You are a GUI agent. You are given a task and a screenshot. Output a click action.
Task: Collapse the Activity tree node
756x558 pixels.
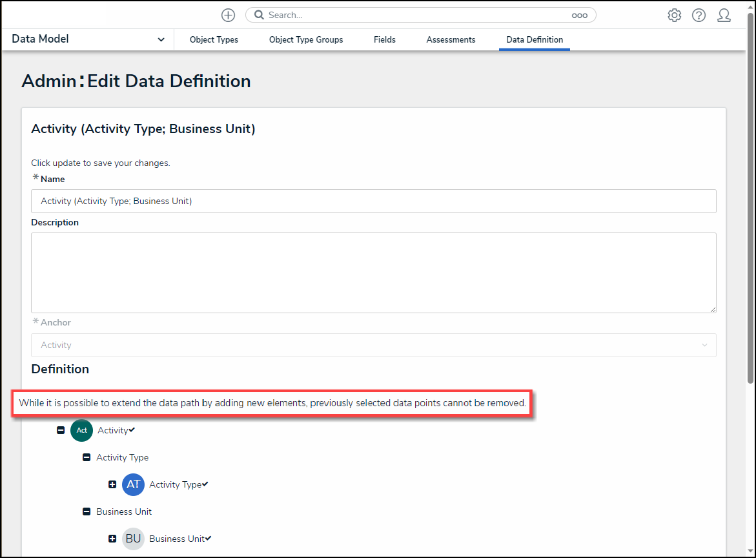click(x=61, y=430)
